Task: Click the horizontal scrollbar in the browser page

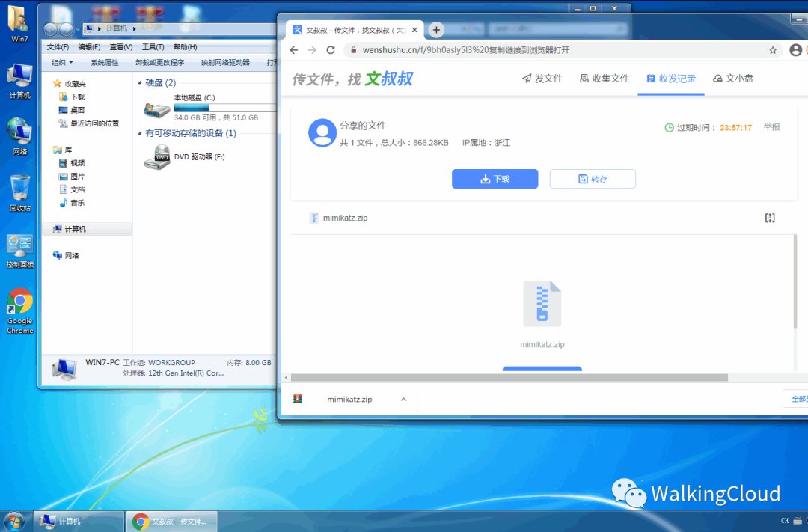Action: pyautogui.click(x=509, y=378)
